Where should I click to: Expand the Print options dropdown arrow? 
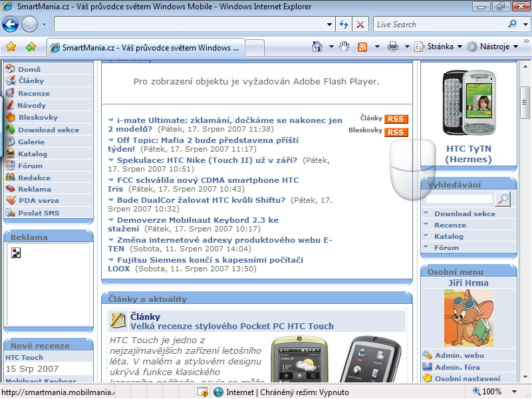407,47
